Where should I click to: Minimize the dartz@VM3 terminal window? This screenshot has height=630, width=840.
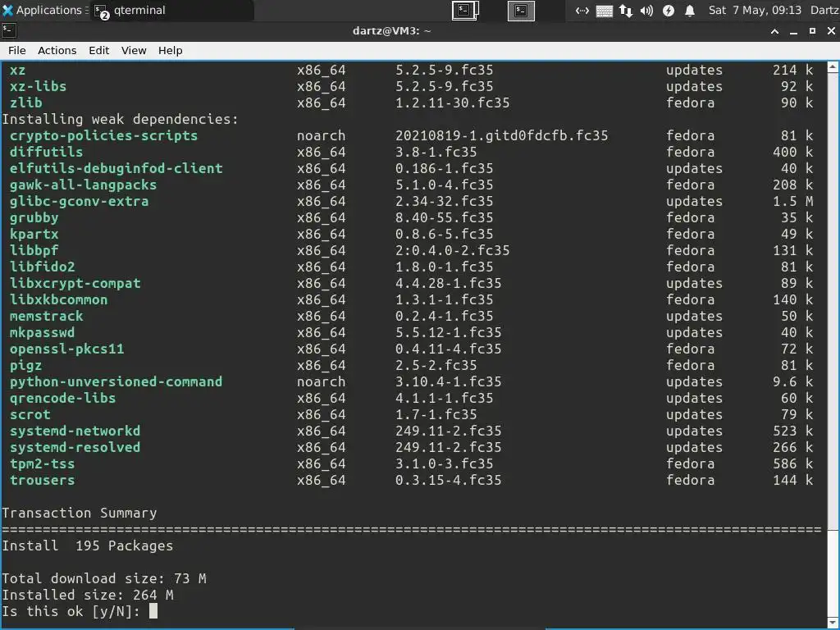tap(793, 32)
